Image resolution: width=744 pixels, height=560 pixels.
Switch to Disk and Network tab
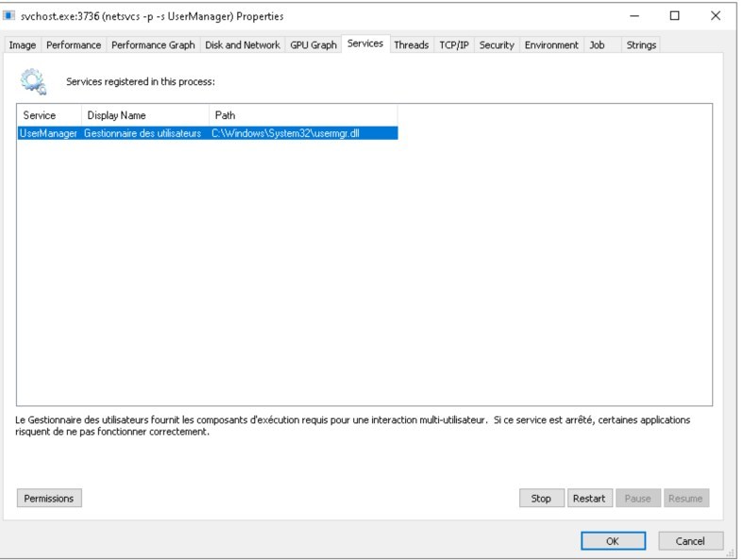(x=243, y=45)
